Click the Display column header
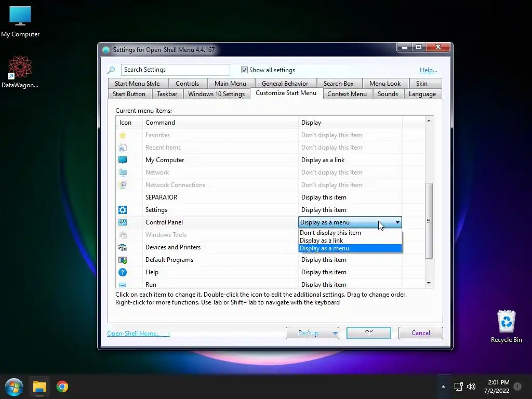Screen dimensions: 532x399 [x=350, y=123]
